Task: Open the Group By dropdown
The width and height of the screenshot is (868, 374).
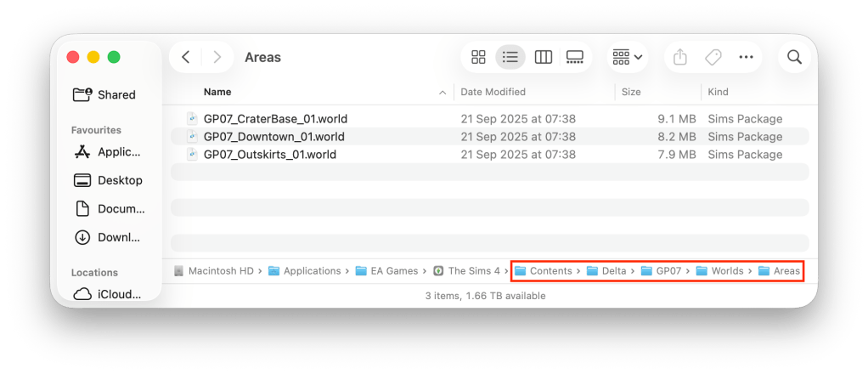Action: [628, 57]
